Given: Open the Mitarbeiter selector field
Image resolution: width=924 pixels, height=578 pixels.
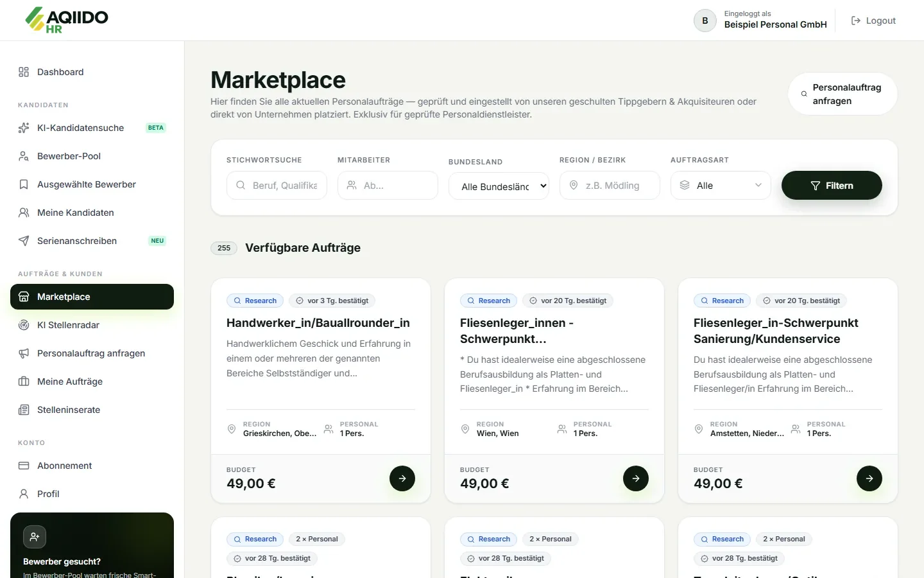Looking at the screenshot, I should point(388,186).
